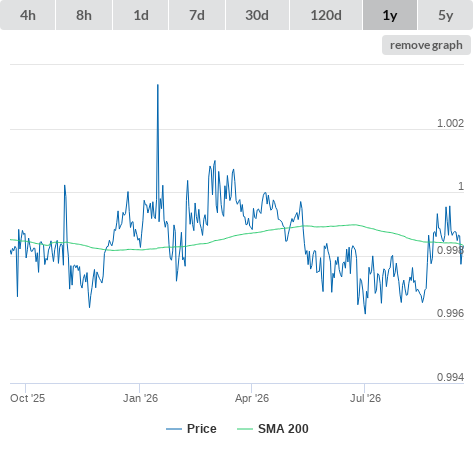Screen dimensions: 474x455
Task: Click the Oct '25 axis tick label
Action: point(27,398)
